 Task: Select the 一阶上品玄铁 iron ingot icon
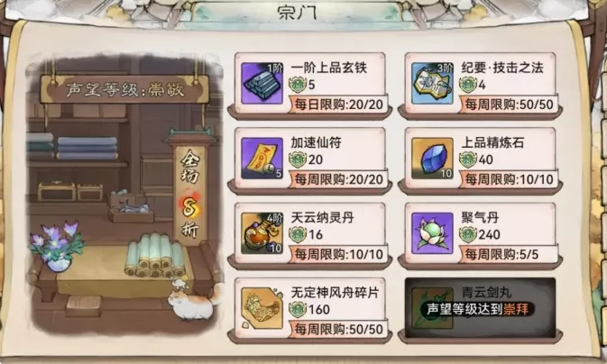coord(262,84)
